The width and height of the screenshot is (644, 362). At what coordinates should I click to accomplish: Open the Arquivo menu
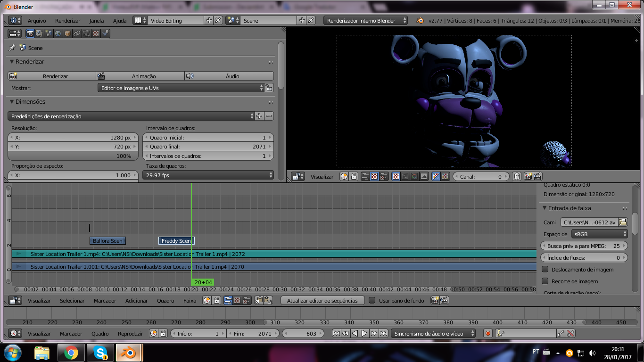[37, 21]
